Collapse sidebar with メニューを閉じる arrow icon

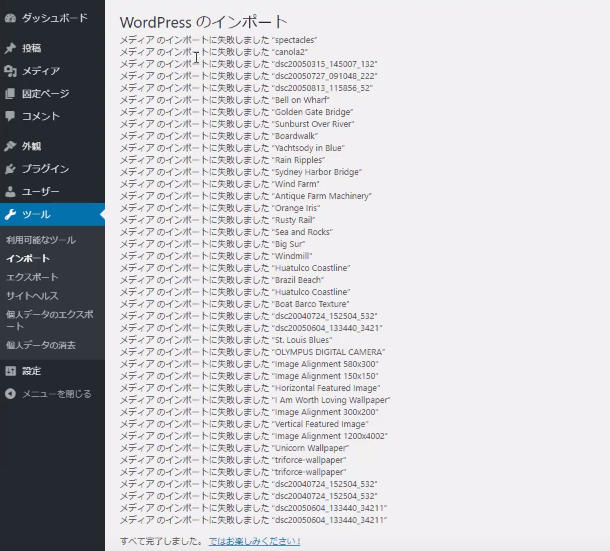coord(10,394)
